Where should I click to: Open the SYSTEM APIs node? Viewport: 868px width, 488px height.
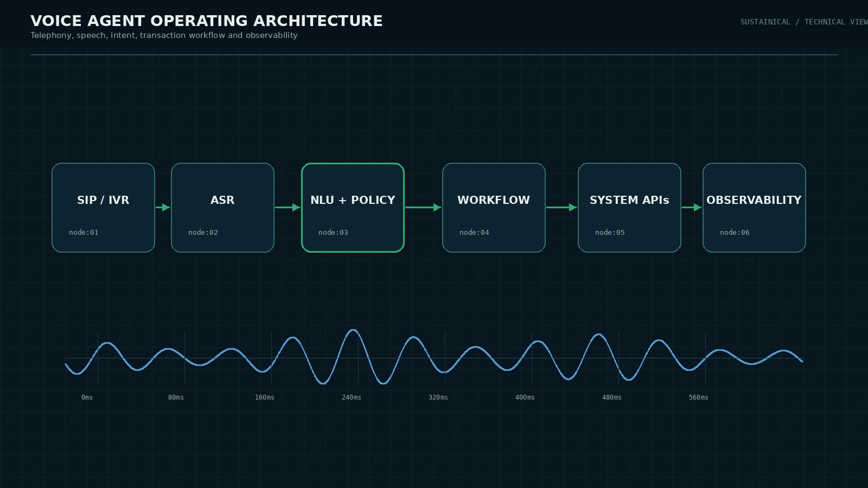point(629,207)
